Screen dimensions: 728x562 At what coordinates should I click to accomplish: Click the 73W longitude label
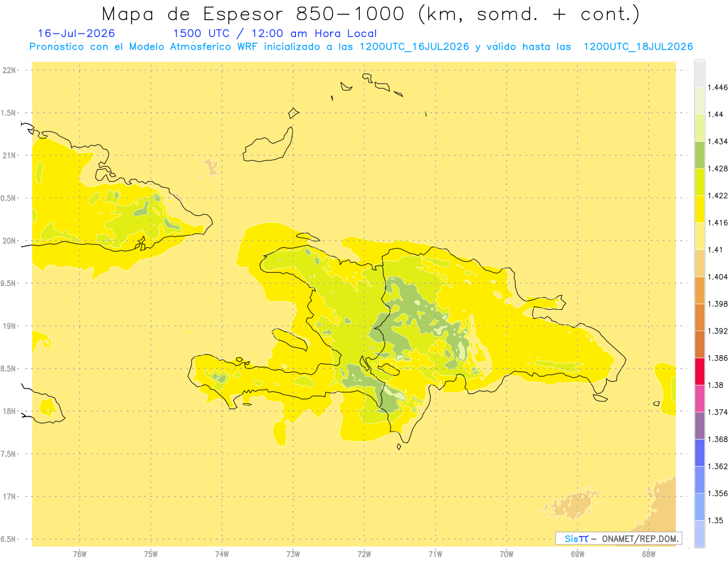point(293,554)
